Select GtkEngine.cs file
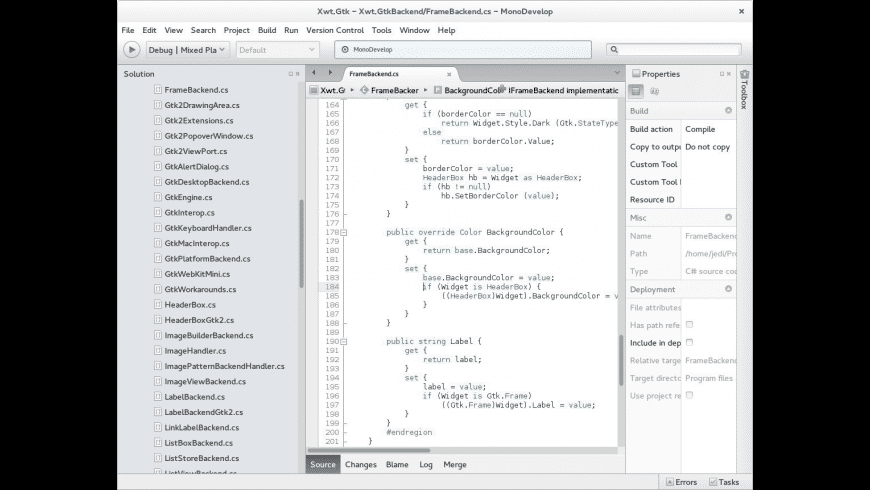 (188, 197)
